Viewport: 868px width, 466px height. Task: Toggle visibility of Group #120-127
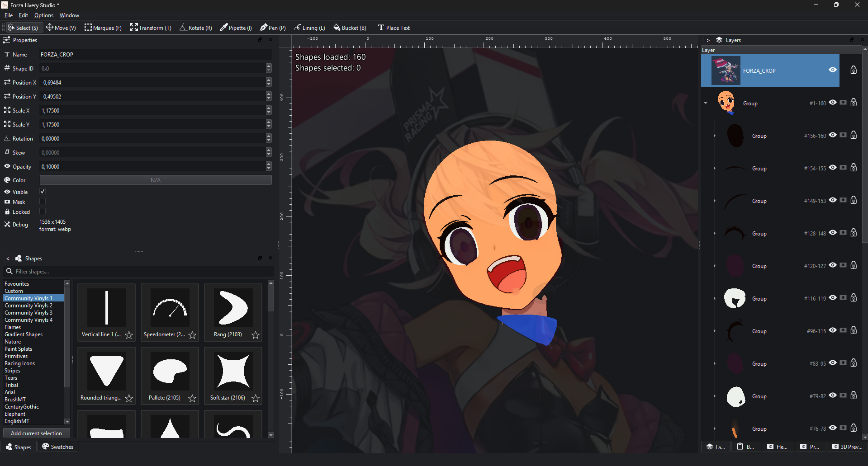tap(833, 265)
